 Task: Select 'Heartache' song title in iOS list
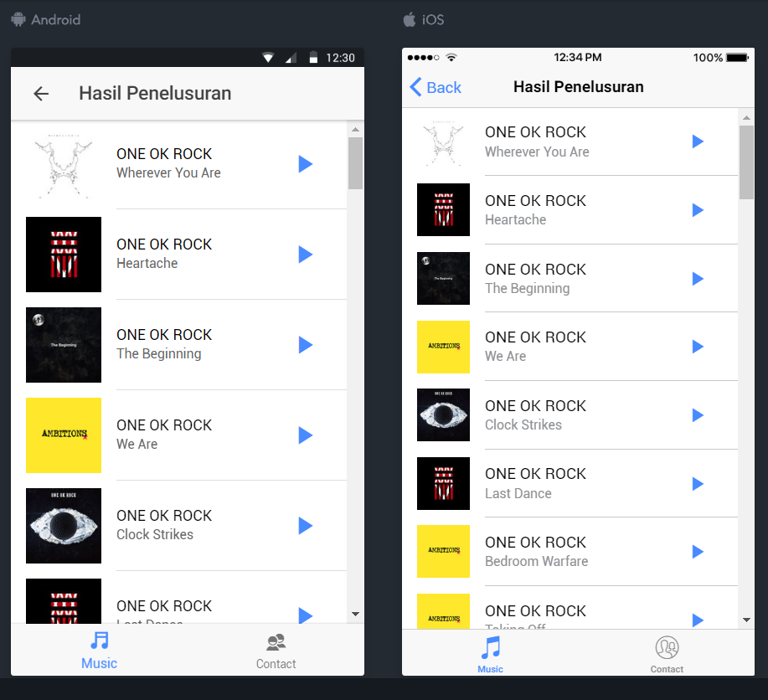(x=515, y=219)
